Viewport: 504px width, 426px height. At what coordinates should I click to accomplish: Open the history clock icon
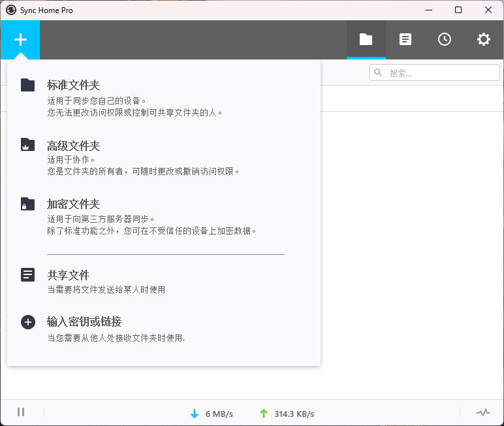(x=444, y=40)
